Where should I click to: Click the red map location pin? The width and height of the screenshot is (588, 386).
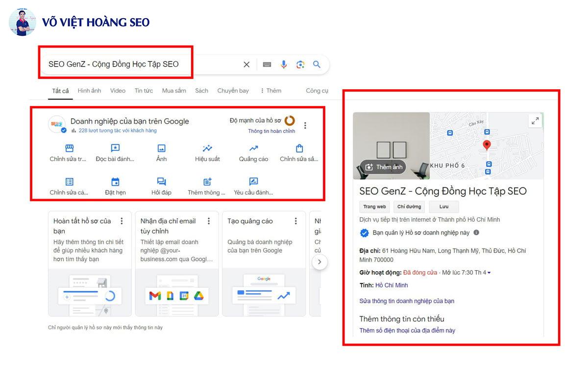[487, 145]
